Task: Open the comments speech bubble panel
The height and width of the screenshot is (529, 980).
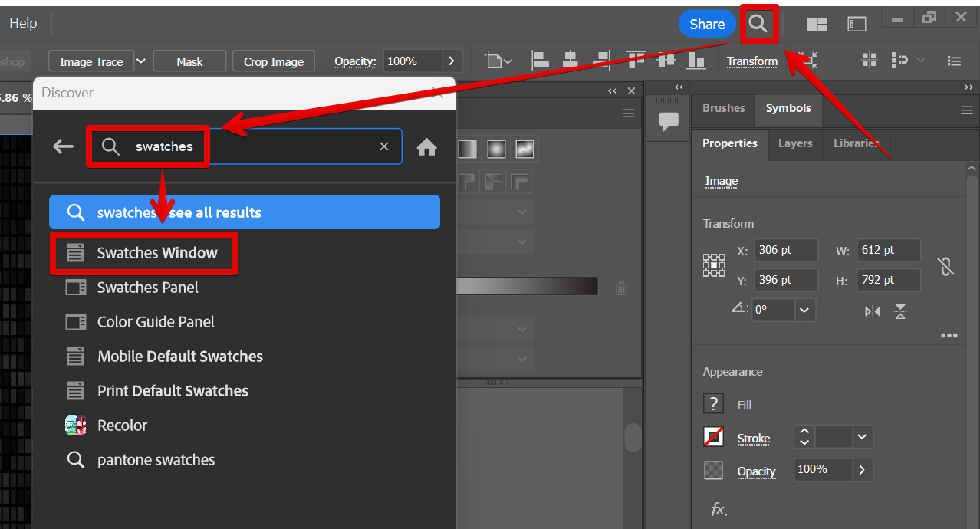Action: coord(669,121)
